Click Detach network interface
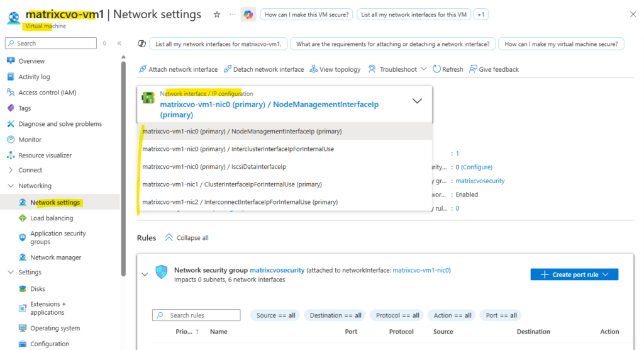 coord(264,69)
